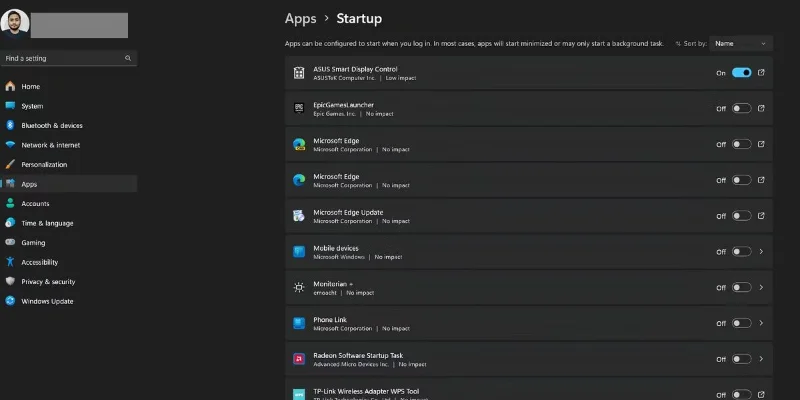Click the ASUS Smart Display Control app icon

298,73
